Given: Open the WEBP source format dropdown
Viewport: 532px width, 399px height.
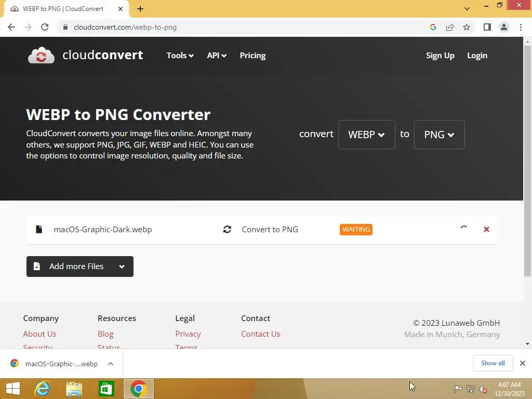Looking at the screenshot, I should (366, 135).
